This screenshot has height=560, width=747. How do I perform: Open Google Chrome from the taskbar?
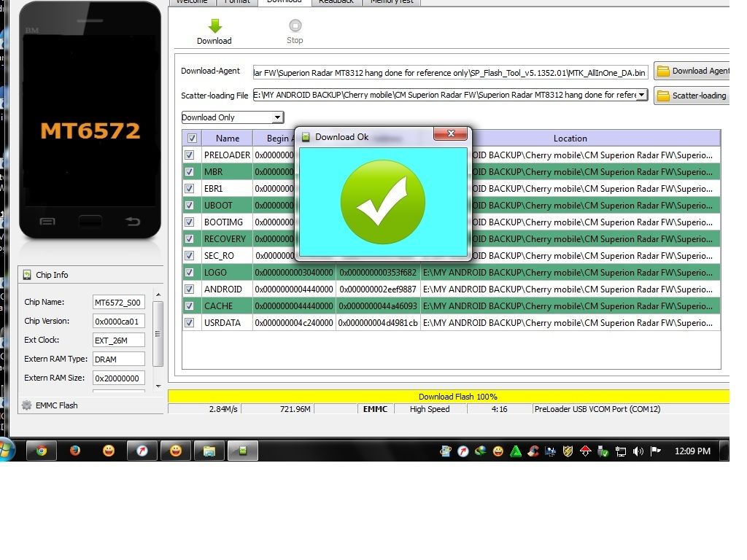pyautogui.click(x=42, y=451)
